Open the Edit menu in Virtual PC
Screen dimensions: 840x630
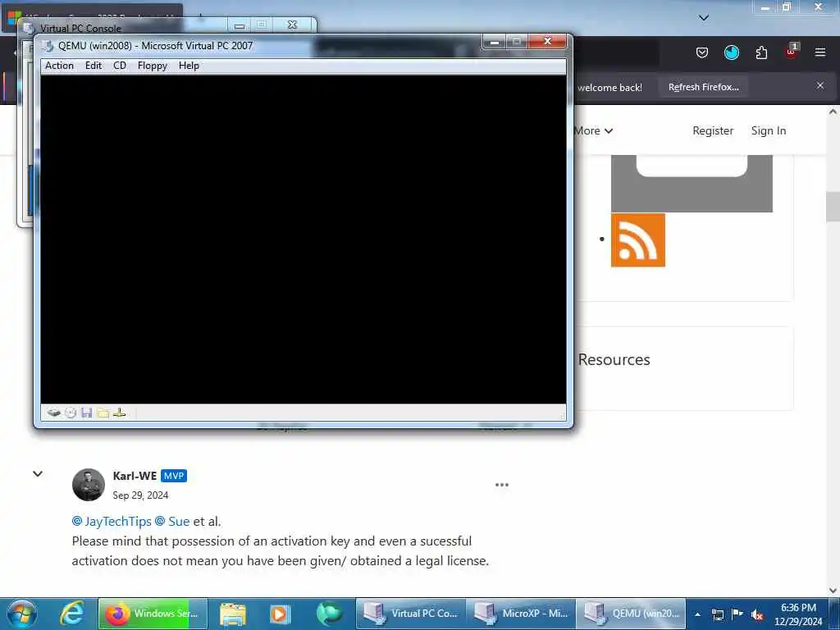[x=94, y=66]
